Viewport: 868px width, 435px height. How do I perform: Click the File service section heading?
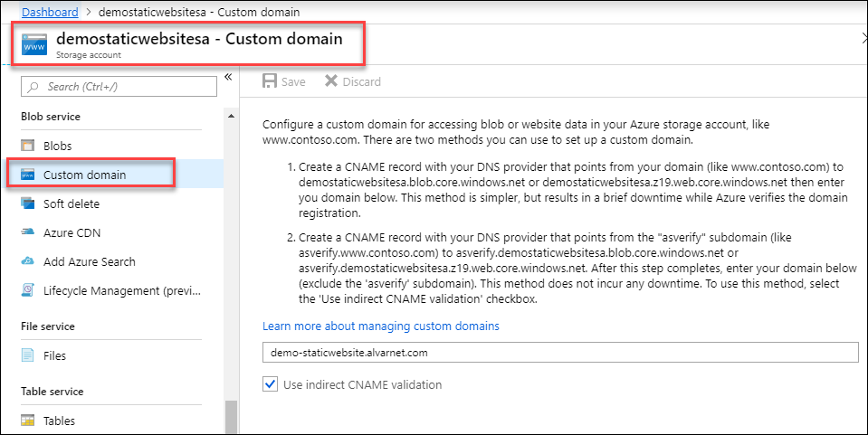click(x=48, y=326)
